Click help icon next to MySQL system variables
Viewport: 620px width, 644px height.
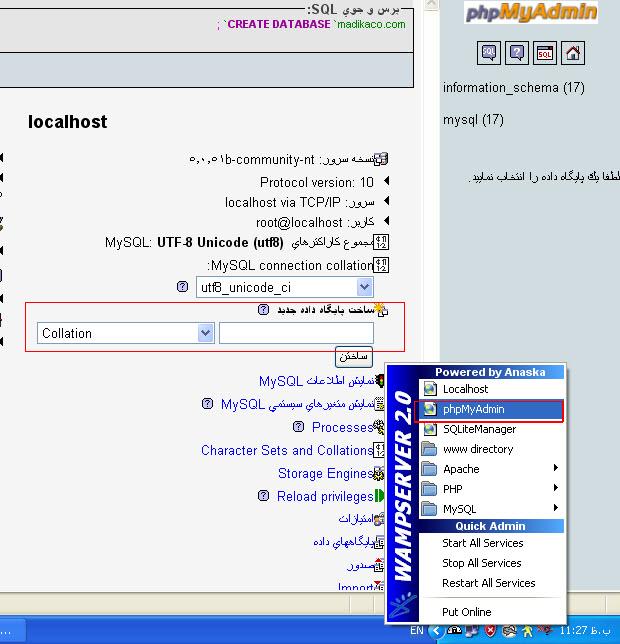[x=207, y=404]
